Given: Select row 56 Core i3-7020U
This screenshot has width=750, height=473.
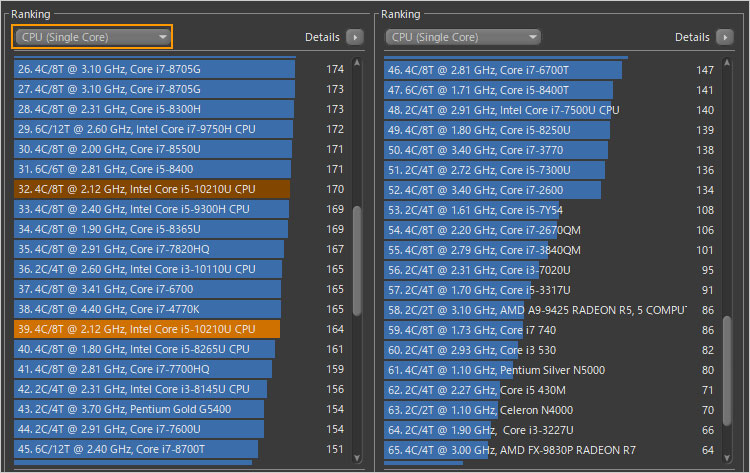Looking at the screenshot, I should [x=549, y=270].
